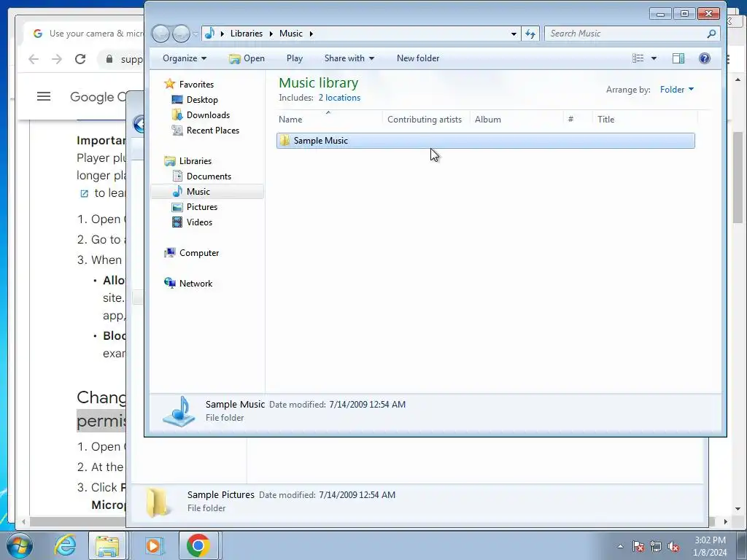This screenshot has width=747, height=560.
Task: Sort by Contributing artists column
Action: click(425, 120)
